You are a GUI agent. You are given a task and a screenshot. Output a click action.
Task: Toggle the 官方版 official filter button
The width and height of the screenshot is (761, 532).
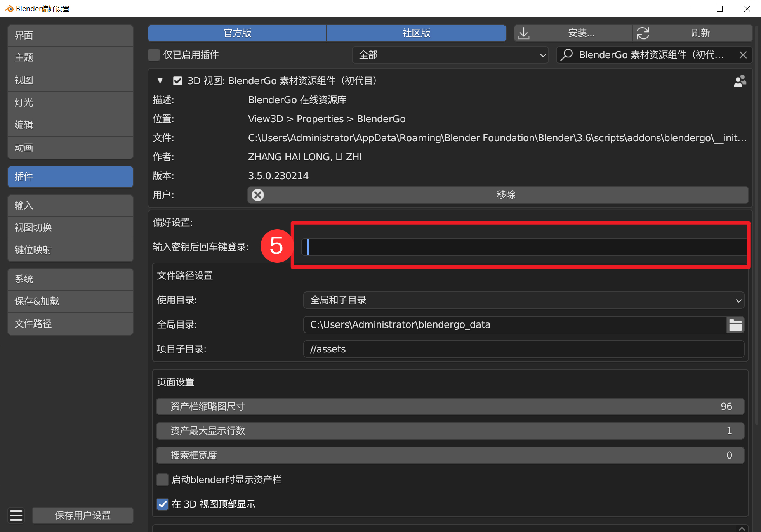click(x=237, y=33)
